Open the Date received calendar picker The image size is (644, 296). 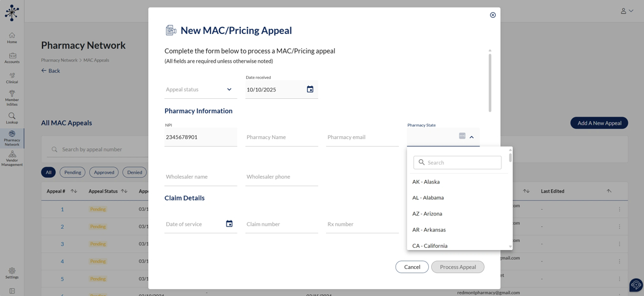310,90
